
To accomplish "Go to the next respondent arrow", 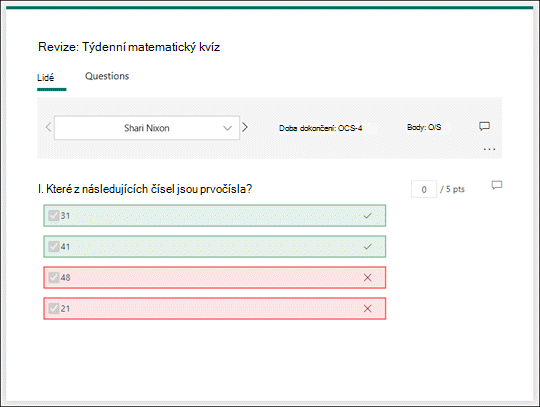I will 245,127.
